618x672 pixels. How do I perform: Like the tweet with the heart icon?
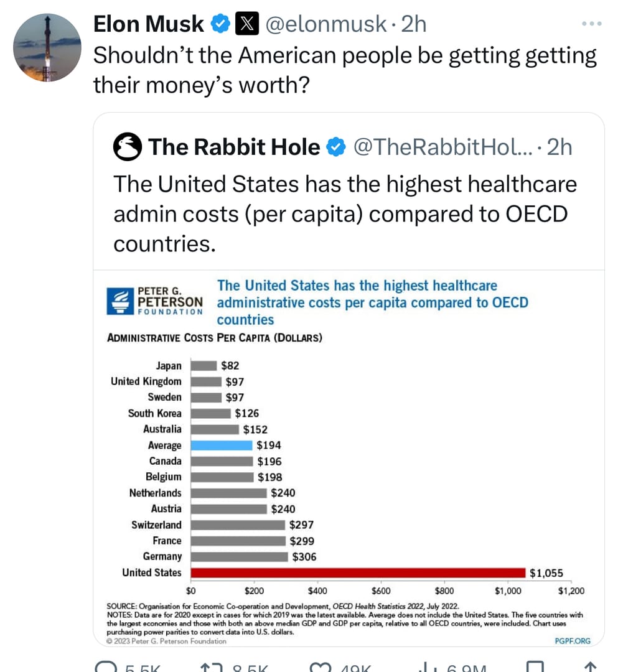coord(321,667)
